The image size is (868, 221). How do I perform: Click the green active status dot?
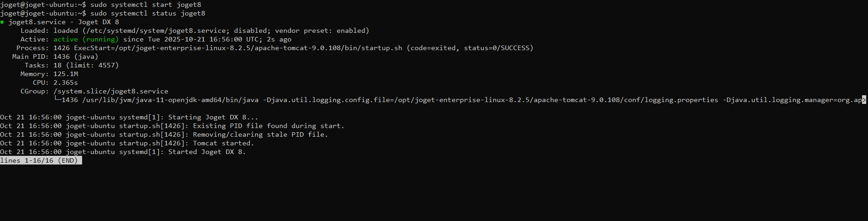[2, 22]
